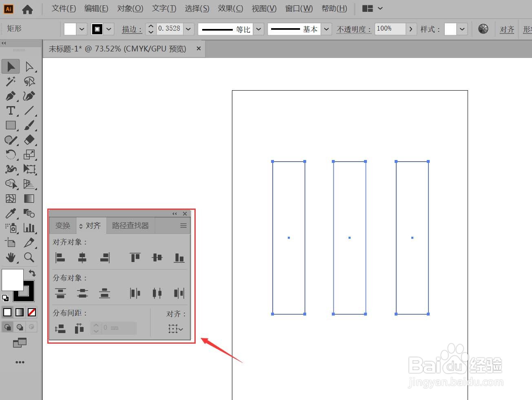
Task: Select the Rotate tool
Action: 11,155
